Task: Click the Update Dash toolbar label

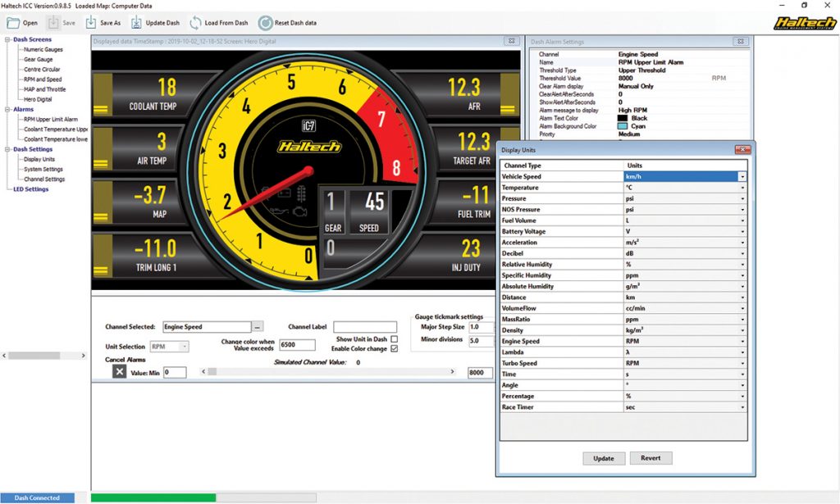Action: tap(163, 23)
